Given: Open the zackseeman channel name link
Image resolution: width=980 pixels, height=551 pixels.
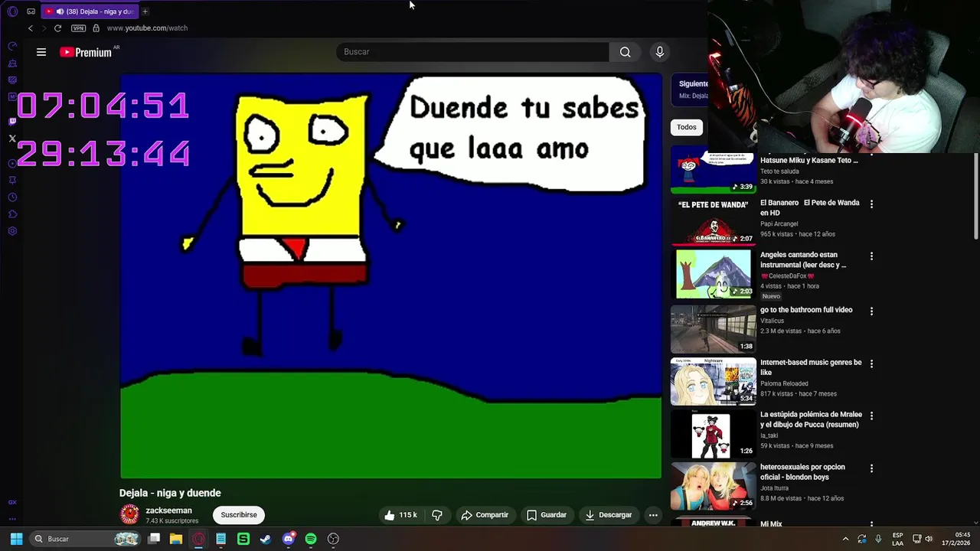Looking at the screenshot, I should point(168,510).
